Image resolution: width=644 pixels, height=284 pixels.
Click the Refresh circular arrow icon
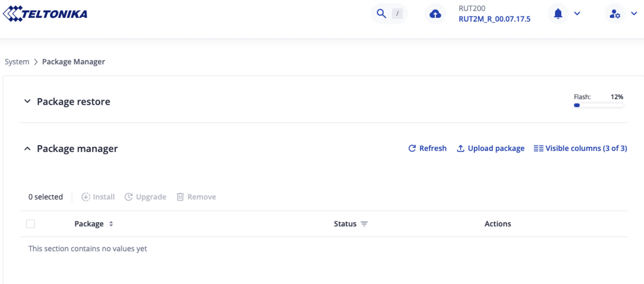tap(412, 148)
